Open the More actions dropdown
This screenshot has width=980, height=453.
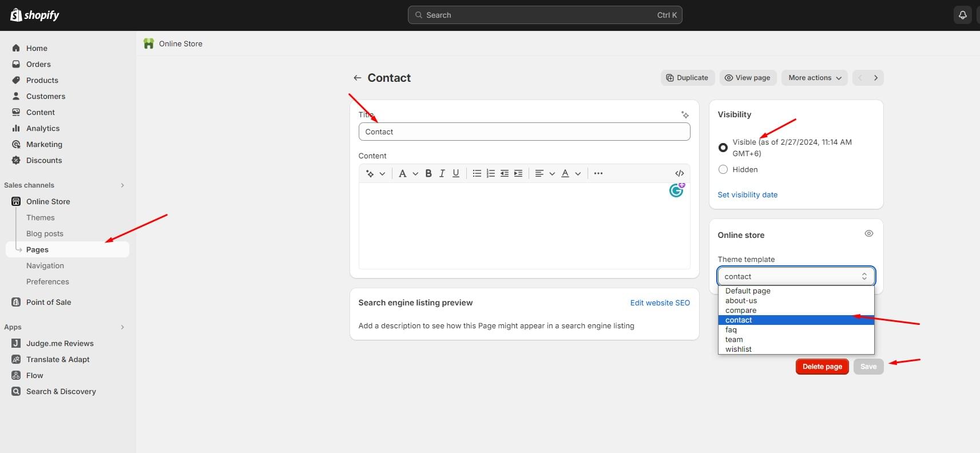[x=815, y=78]
